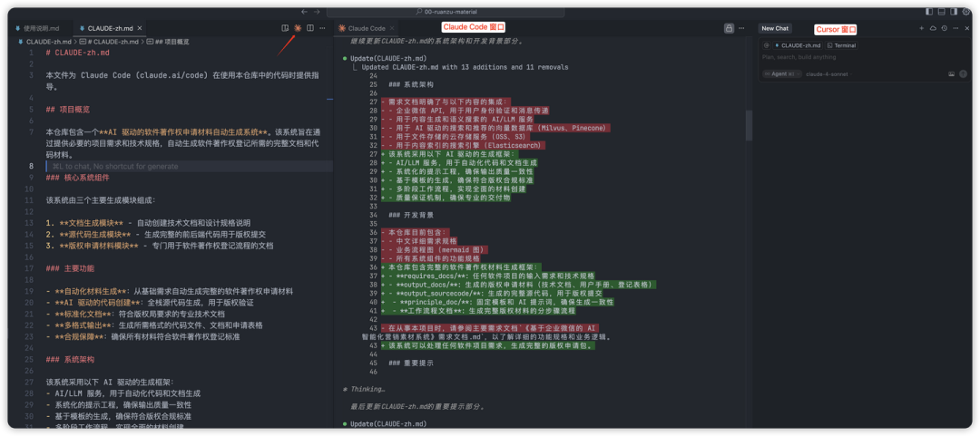Go back in navigation history
The width and height of the screenshot is (980, 436).
pos(304,11)
